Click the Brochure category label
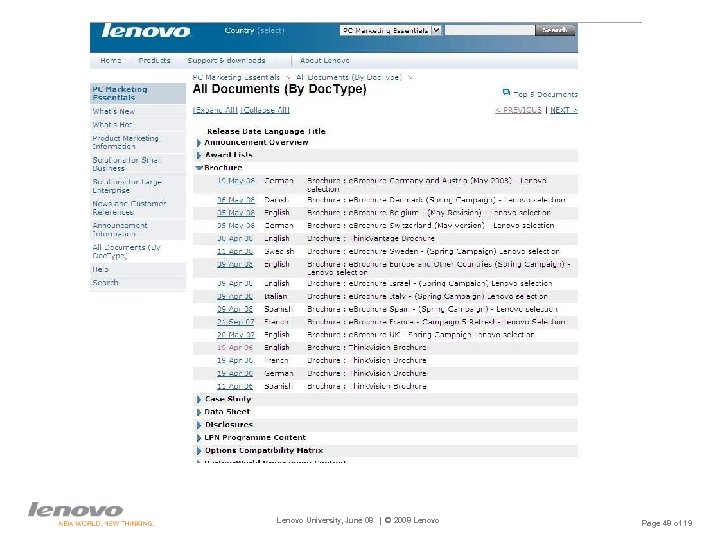Viewport: 720px width, 540px height. pyautogui.click(x=223, y=168)
